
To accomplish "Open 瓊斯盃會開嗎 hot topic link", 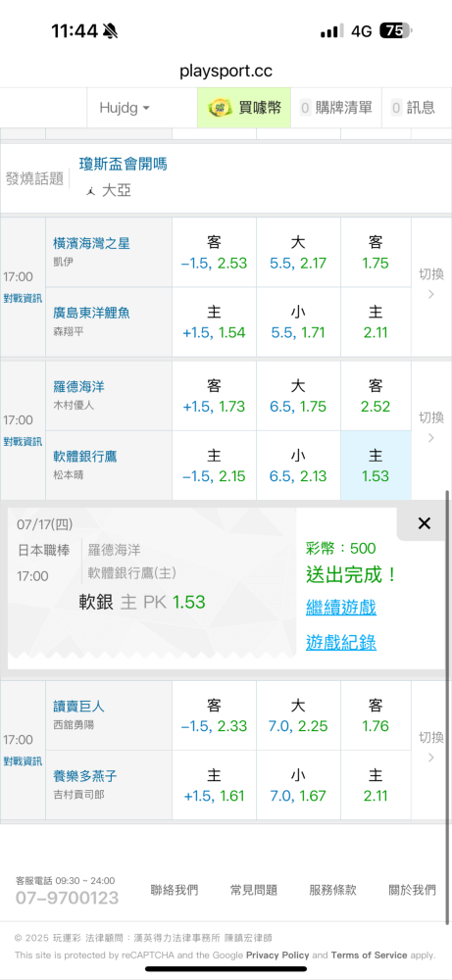I will (x=124, y=165).
